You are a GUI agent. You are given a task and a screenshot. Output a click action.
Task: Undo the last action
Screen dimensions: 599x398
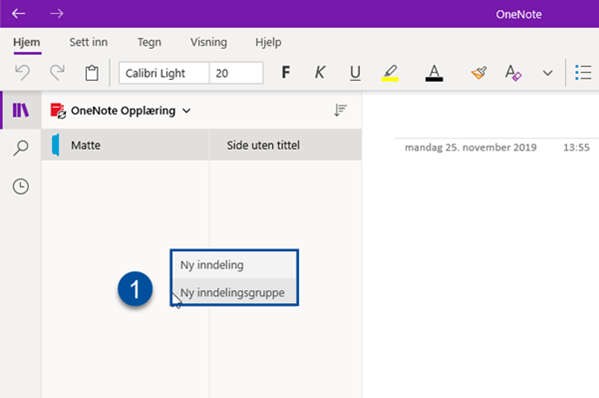pos(22,73)
